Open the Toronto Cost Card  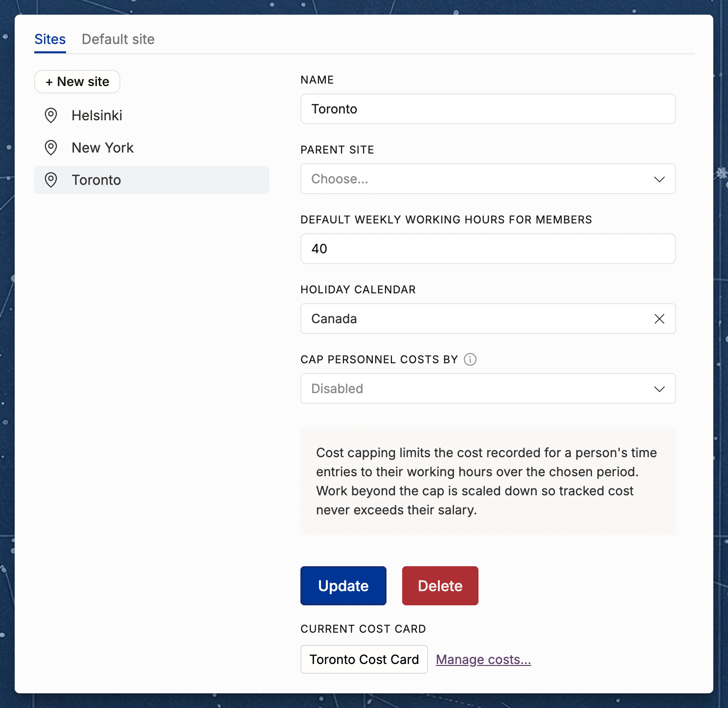(x=364, y=660)
